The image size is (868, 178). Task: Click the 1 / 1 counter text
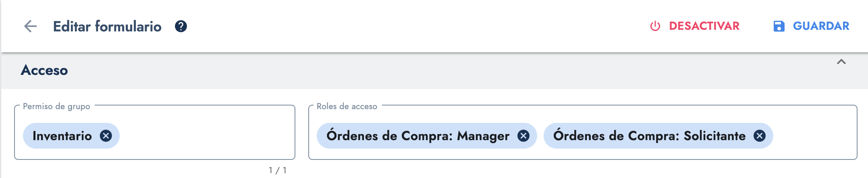pyautogui.click(x=278, y=170)
